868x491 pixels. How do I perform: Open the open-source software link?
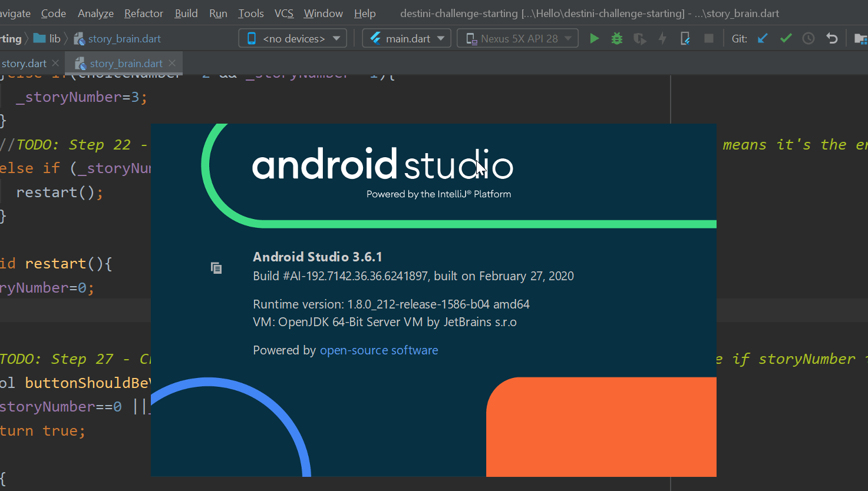point(379,350)
